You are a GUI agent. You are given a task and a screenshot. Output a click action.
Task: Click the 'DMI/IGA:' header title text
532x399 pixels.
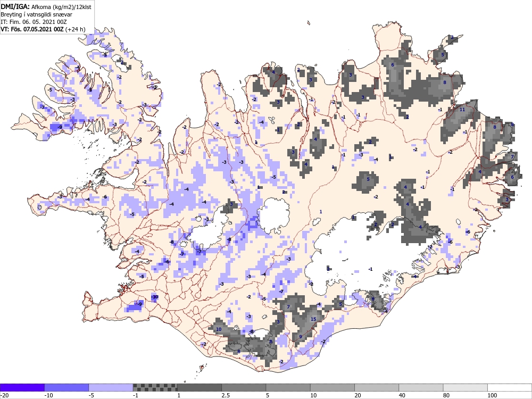pos(15,6)
